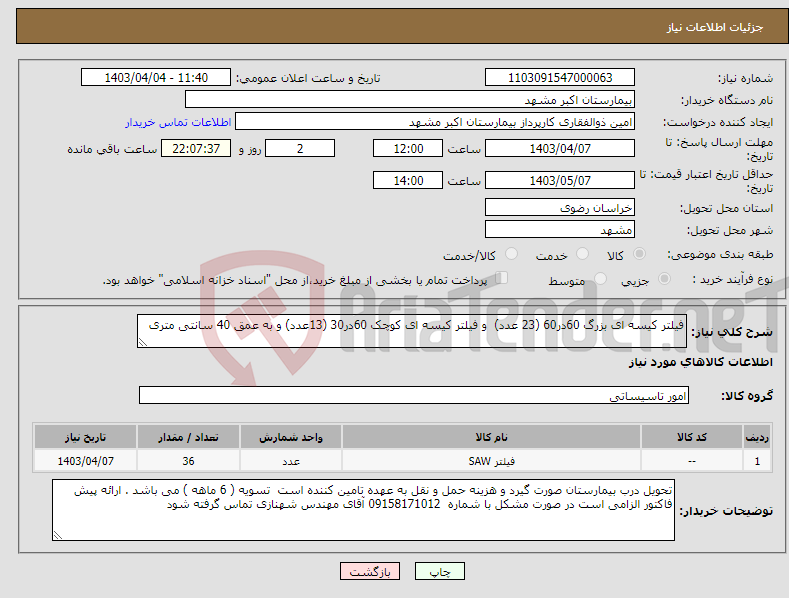Click the تعداد / مقدار column header

(x=188, y=437)
